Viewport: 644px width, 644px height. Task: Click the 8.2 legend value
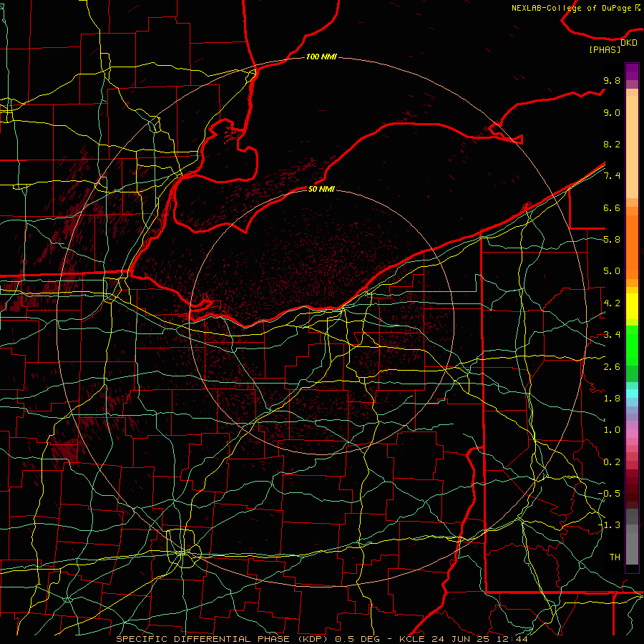point(612,144)
